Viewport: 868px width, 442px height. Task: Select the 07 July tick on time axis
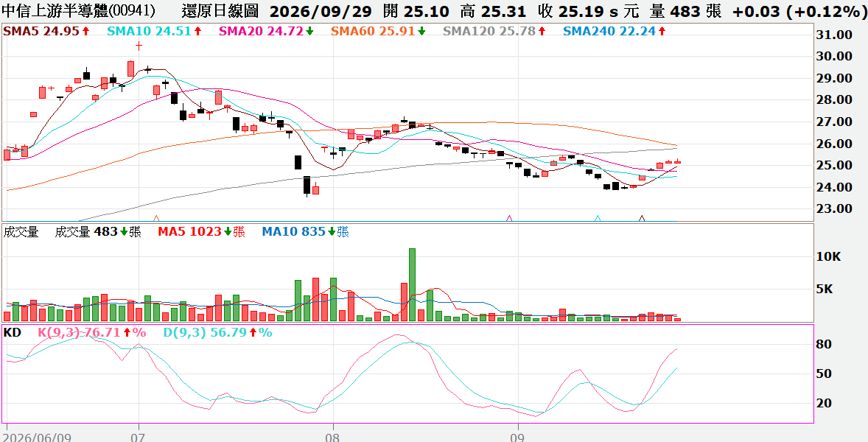[x=138, y=437]
